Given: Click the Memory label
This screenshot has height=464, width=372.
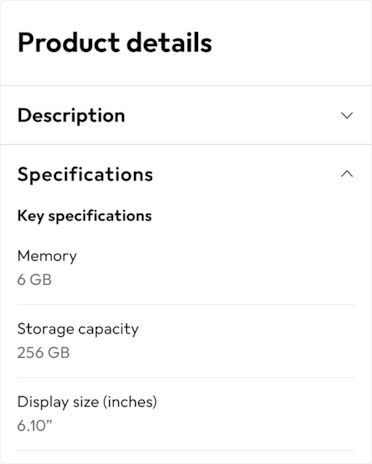Looking at the screenshot, I should [47, 256].
